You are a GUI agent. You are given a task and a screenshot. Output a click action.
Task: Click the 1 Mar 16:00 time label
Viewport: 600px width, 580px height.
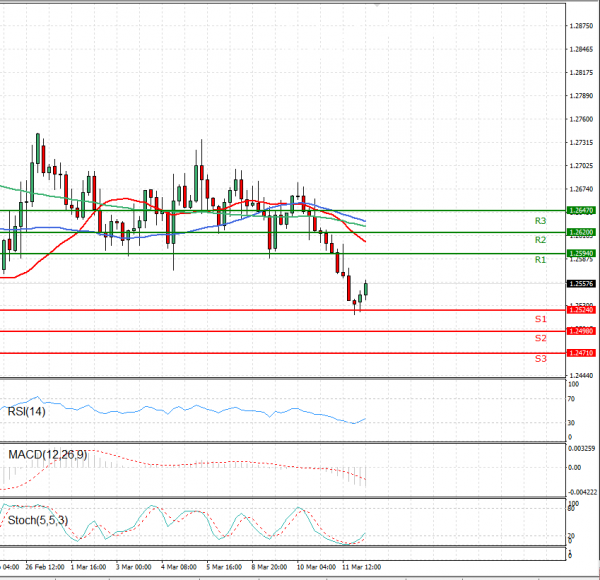tap(88, 567)
